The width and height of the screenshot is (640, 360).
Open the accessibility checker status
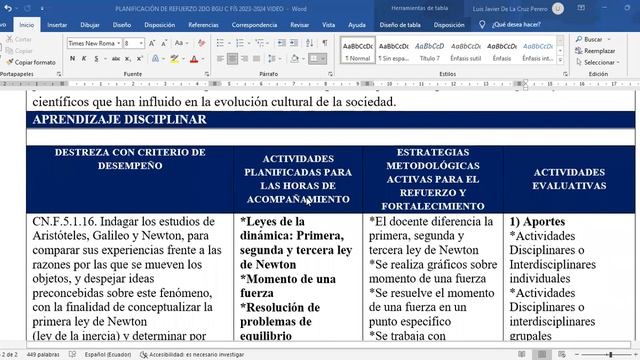coord(192,355)
